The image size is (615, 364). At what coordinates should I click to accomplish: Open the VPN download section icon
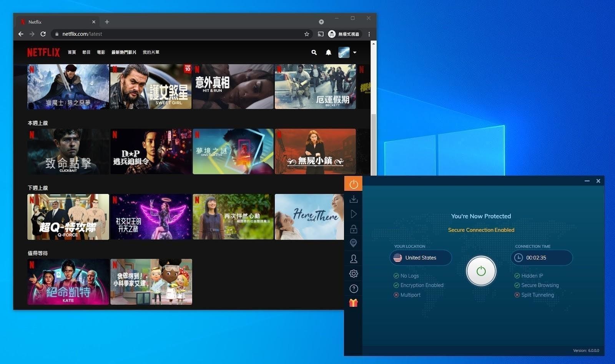pos(354,199)
